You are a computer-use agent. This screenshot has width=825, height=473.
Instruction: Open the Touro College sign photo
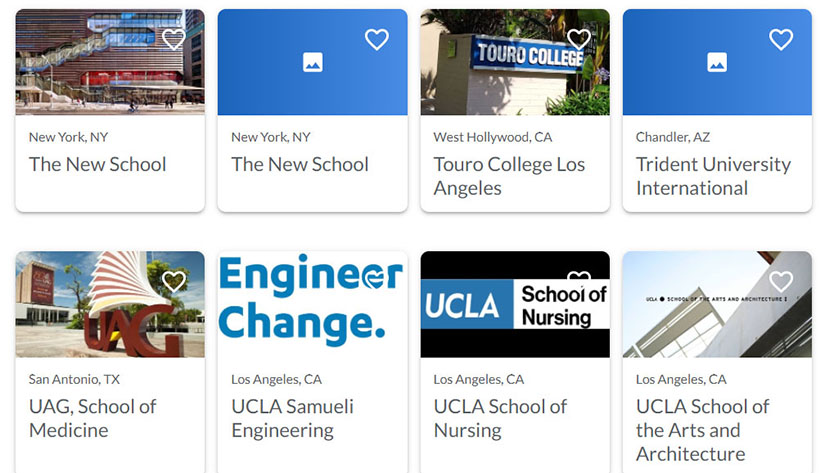click(515, 62)
